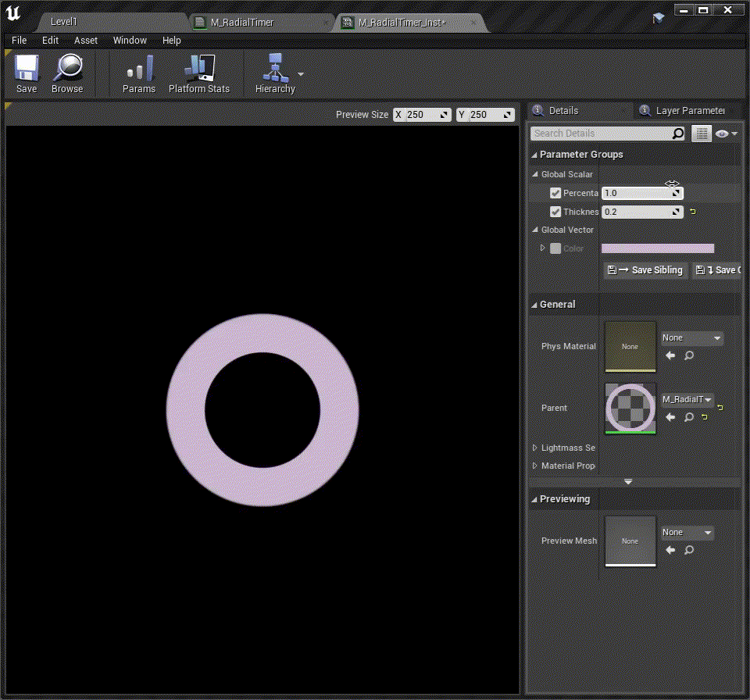Click the Color parameter swatch bar
The width and height of the screenshot is (750, 700).
click(657, 248)
